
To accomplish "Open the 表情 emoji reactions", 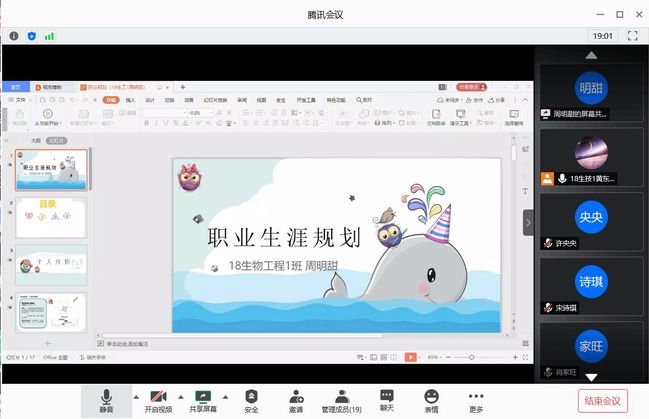I will (431, 397).
